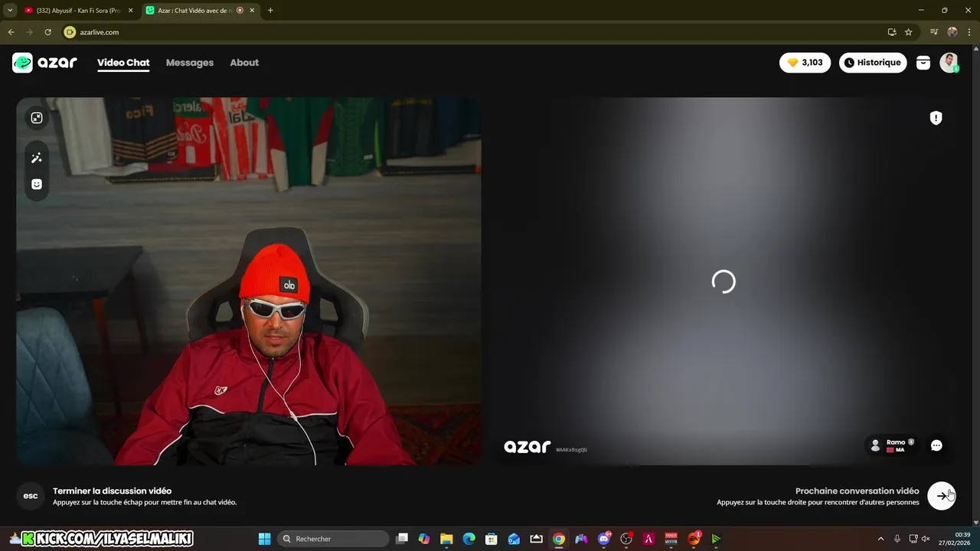Click the install app icon in address bar
This screenshot has height=551, width=980.
892,32
